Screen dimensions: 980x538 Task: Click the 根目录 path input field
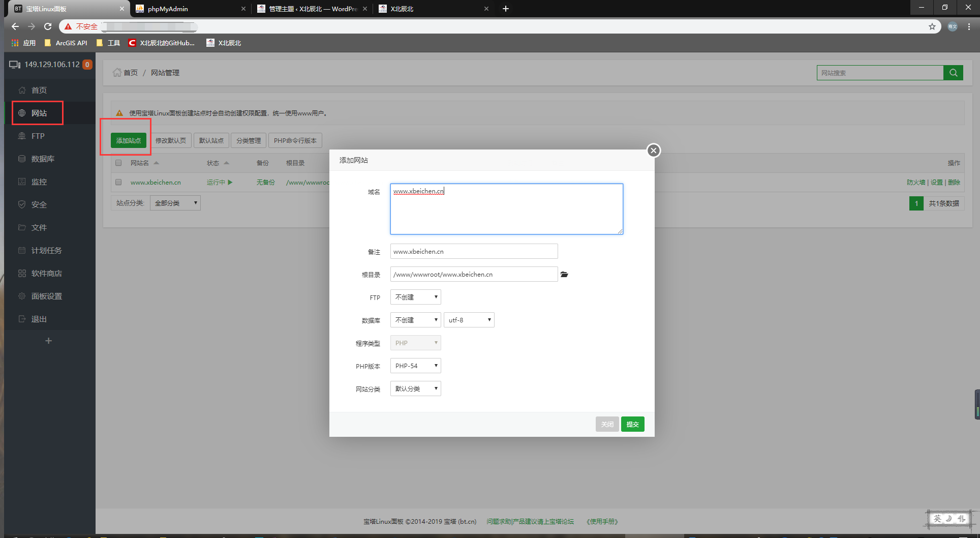click(474, 274)
